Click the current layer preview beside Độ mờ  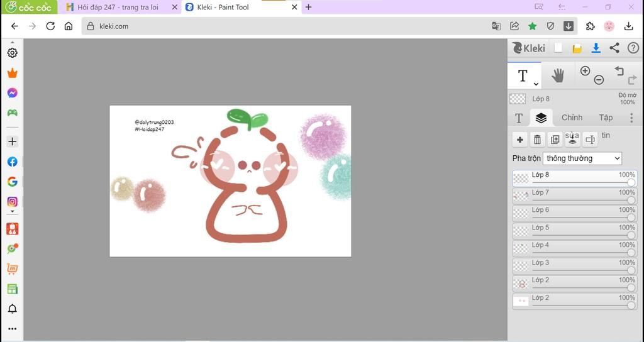click(x=518, y=99)
